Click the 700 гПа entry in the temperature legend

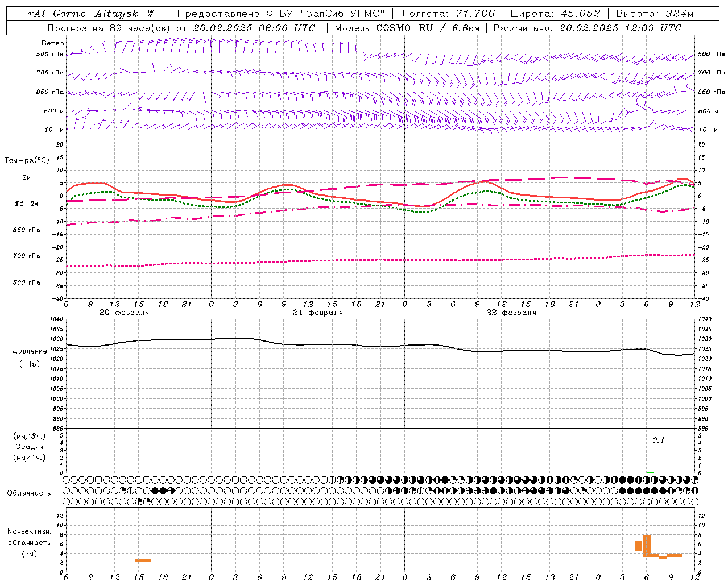[27, 256]
